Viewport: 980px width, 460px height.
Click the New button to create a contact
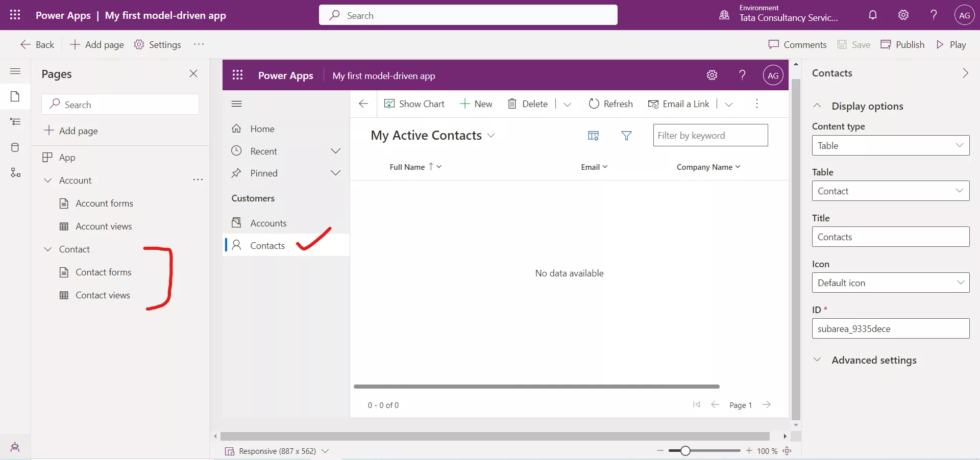(476, 104)
